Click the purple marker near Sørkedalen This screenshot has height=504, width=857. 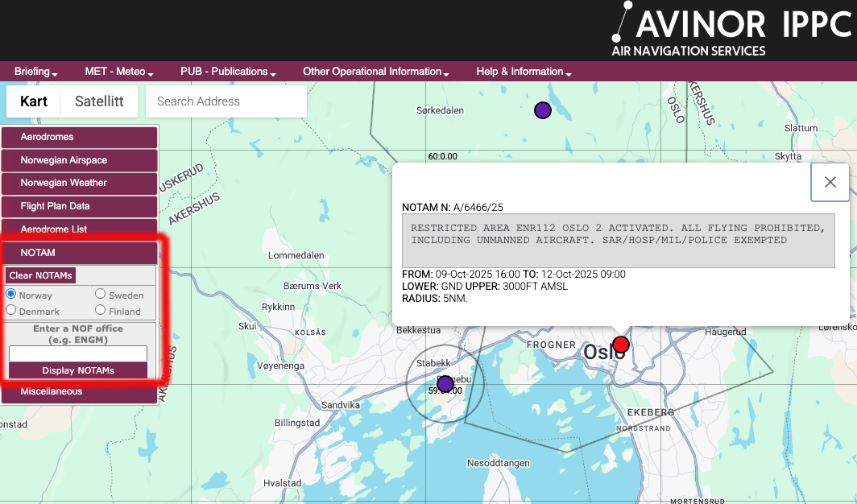[543, 110]
